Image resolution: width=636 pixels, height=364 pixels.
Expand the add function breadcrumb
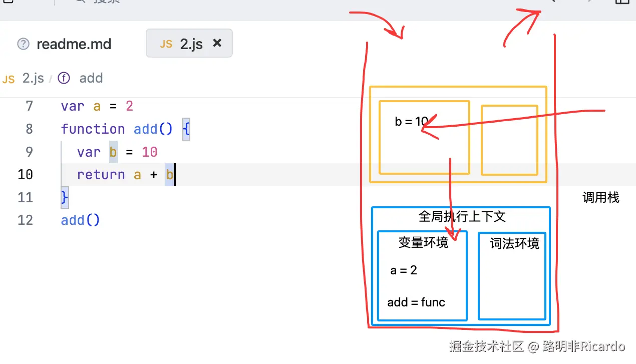pyautogui.click(x=91, y=78)
